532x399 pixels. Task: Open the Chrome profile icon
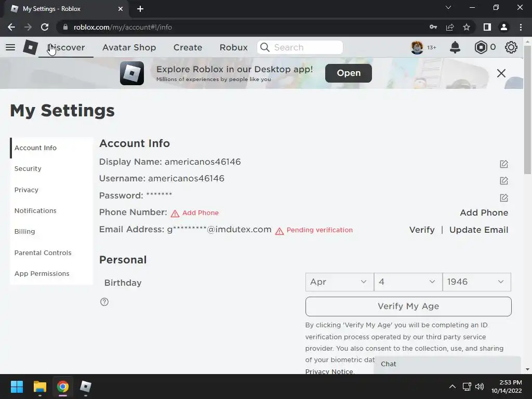504,27
